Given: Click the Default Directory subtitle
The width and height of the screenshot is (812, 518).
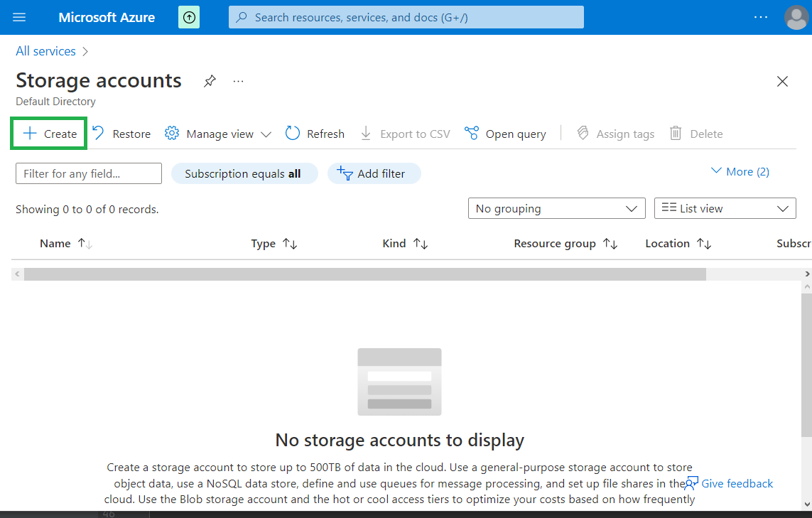Looking at the screenshot, I should pos(55,102).
